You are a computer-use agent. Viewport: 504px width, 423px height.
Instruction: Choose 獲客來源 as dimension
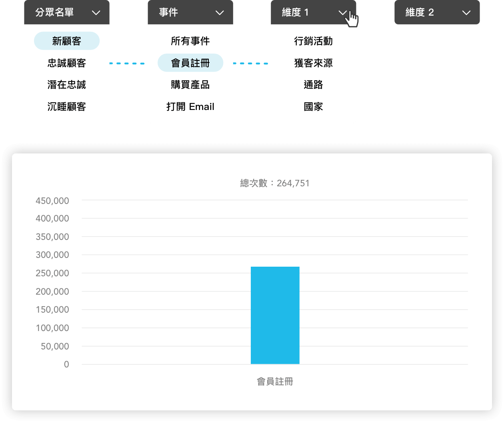point(314,63)
